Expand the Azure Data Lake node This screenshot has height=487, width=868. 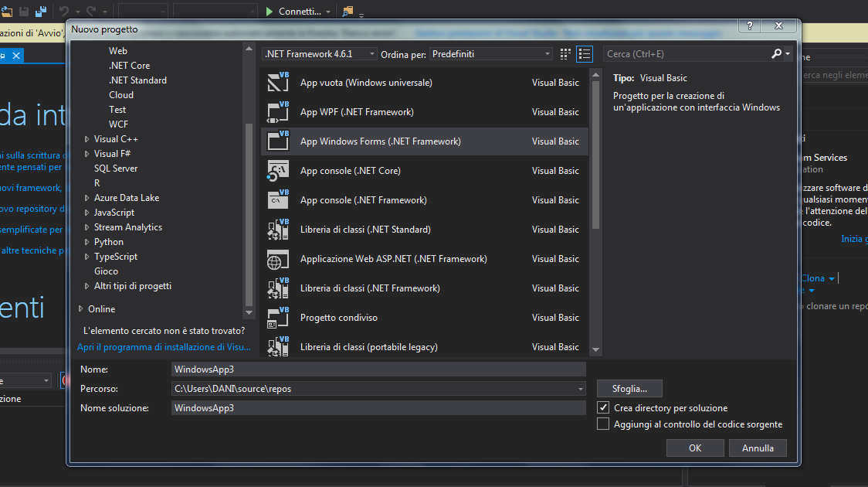pyautogui.click(x=86, y=198)
